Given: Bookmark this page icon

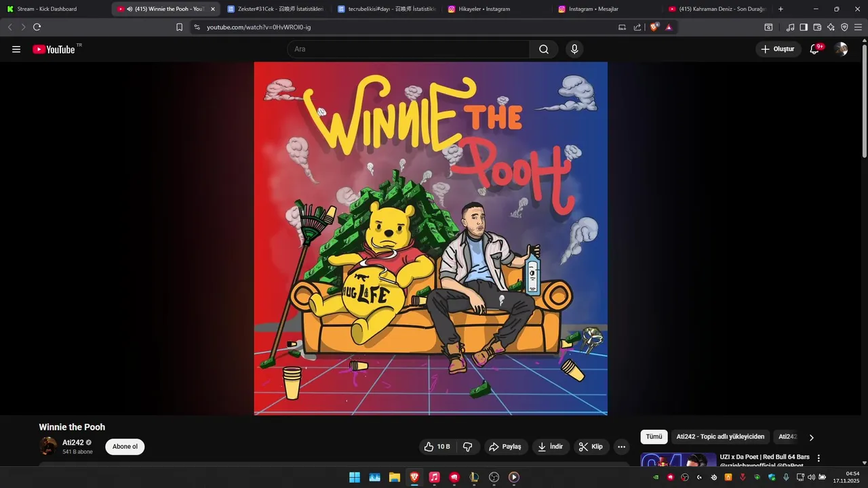Looking at the screenshot, I should click(179, 27).
